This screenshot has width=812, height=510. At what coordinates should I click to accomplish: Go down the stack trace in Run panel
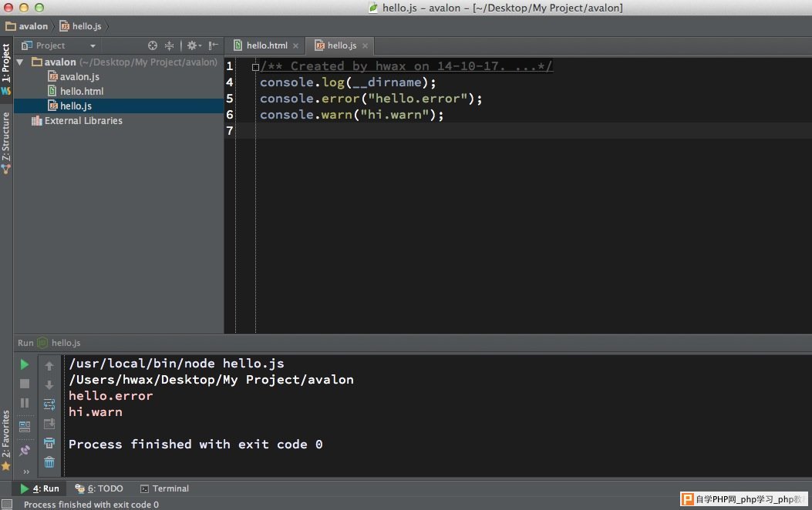(49, 385)
